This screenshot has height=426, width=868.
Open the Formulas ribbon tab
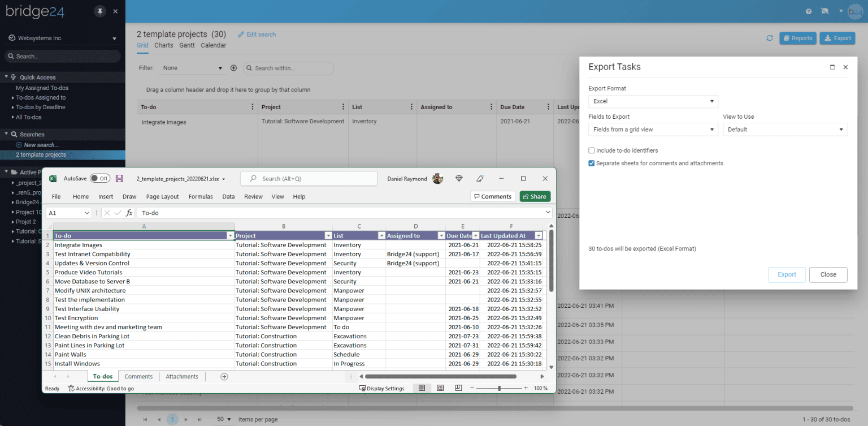click(x=201, y=196)
